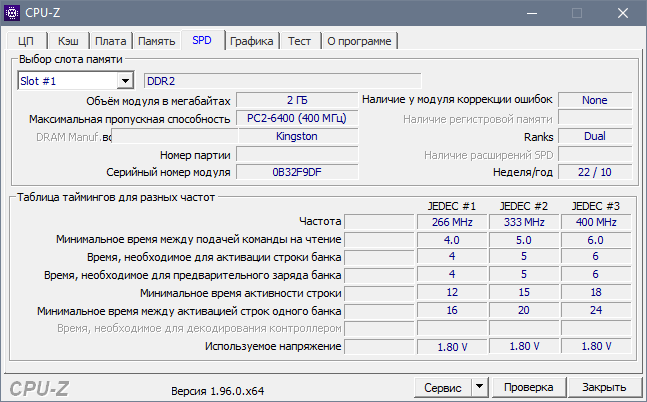
Task: Click the Сервис button
Action: (x=442, y=387)
